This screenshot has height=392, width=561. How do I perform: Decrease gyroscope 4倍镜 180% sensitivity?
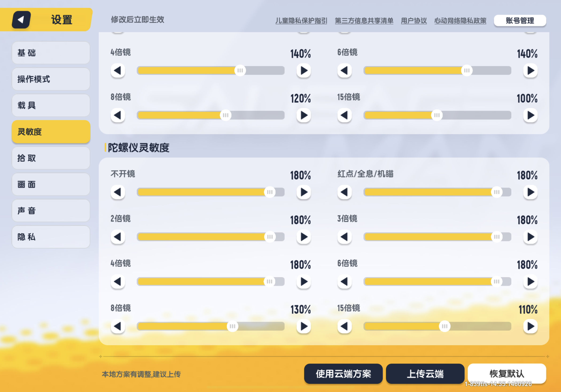point(118,282)
